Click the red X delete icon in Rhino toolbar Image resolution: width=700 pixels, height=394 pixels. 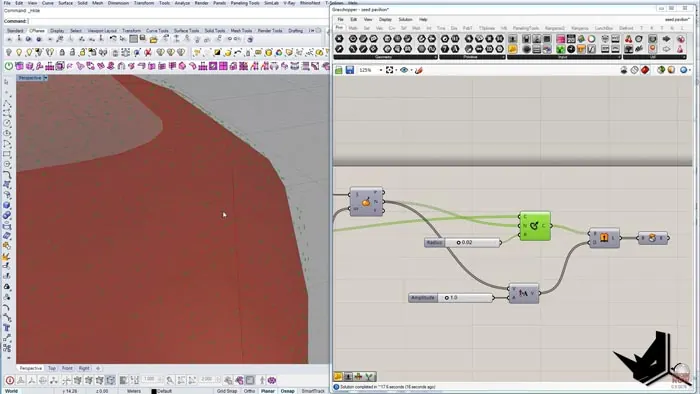148,53
